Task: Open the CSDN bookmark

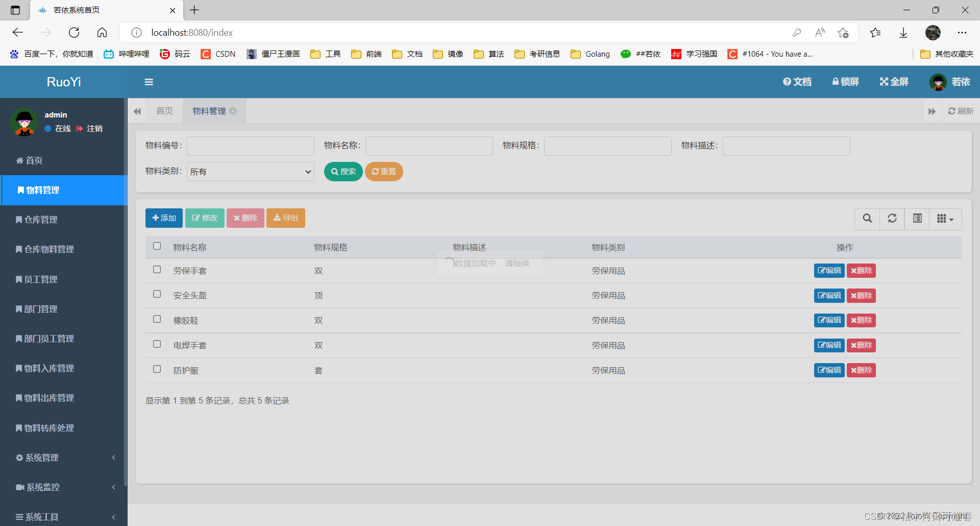Action: pos(218,54)
